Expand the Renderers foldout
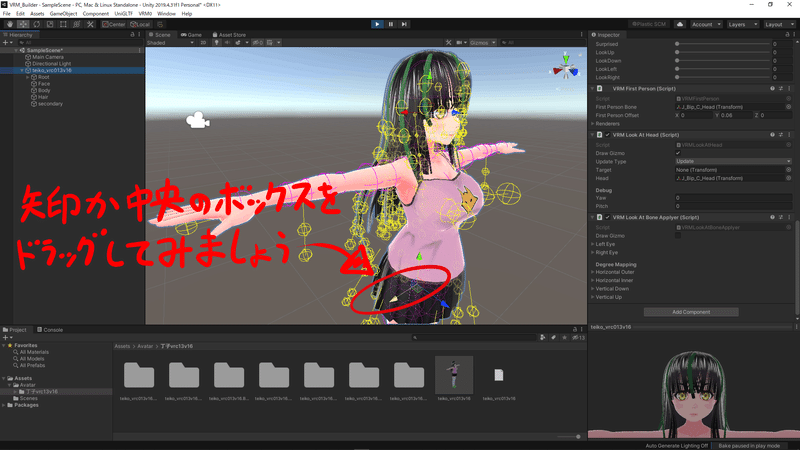The width and height of the screenshot is (800, 450). [x=593, y=123]
